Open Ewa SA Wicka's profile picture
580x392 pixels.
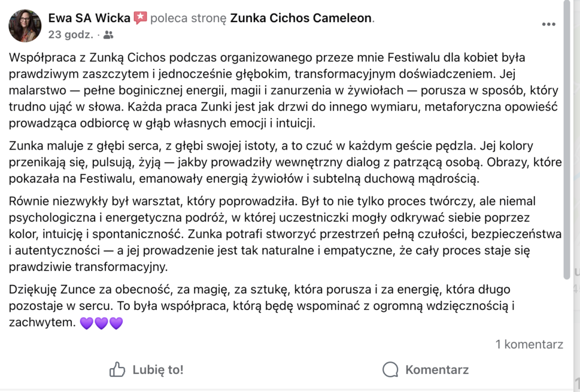25,25
